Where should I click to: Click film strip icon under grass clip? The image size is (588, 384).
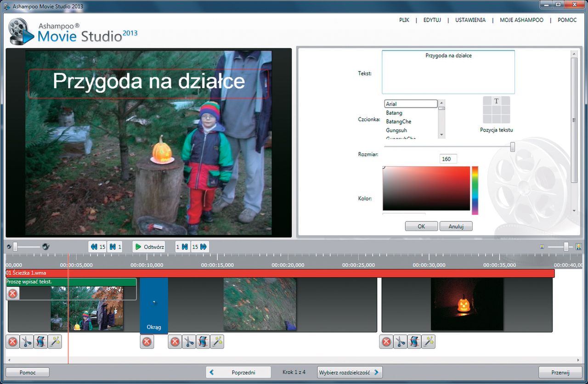pyautogui.click(x=203, y=342)
